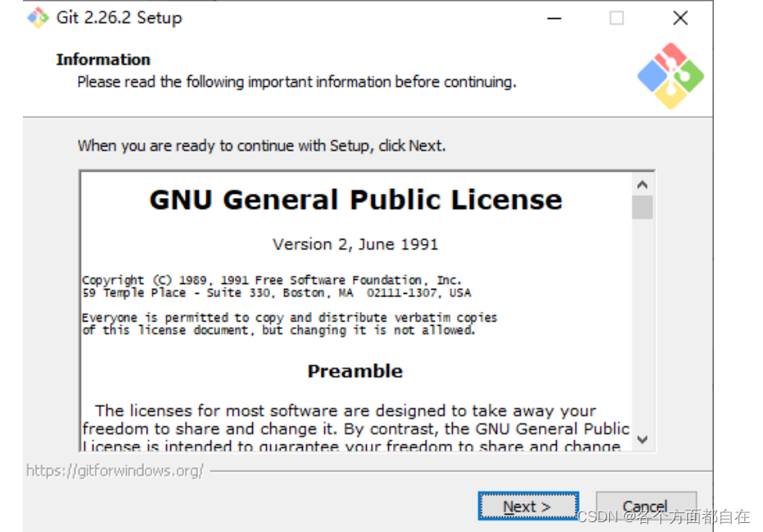763x532 pixels.
Task: Click the license scrollbar down arrow
Action: point(643,440)
